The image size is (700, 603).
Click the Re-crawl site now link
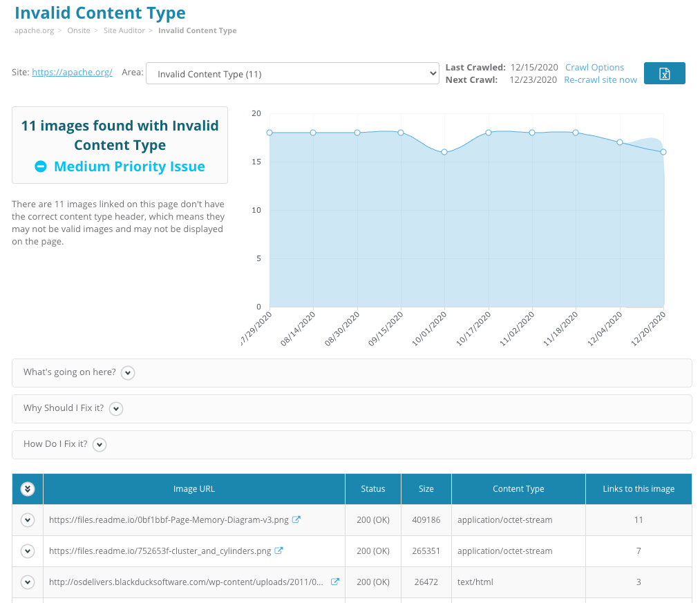pos(600,79)
